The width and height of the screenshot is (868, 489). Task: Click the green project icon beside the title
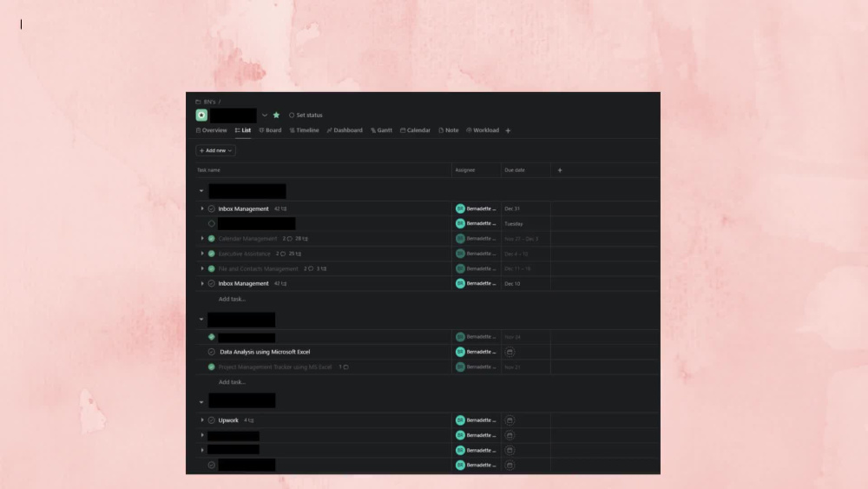coord(201,116)
